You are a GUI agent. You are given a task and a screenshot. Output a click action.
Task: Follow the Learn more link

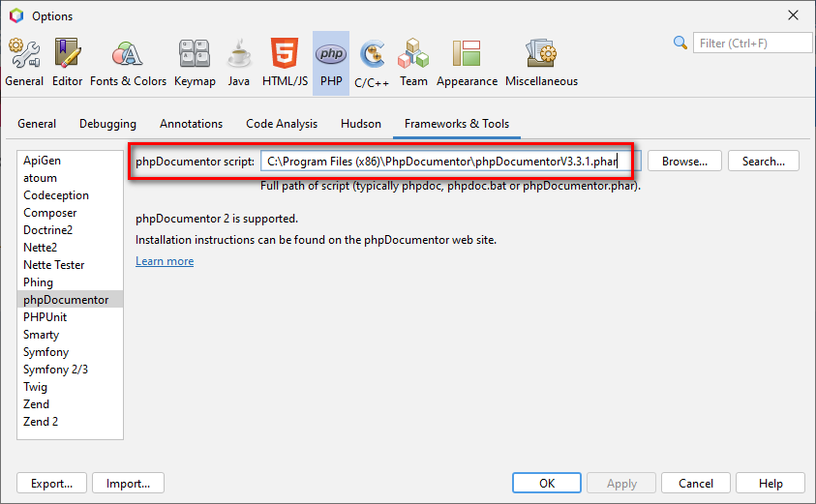(x=165, y=261)
